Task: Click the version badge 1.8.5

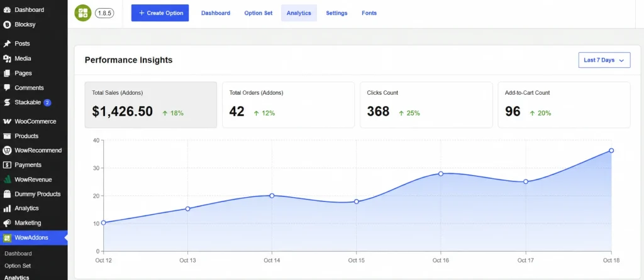Action: click(104, 13)
